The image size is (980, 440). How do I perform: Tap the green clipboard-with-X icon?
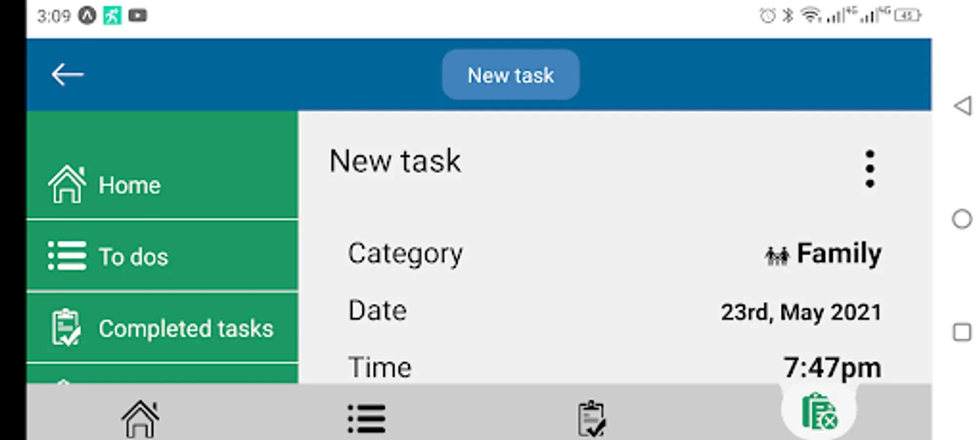point(819,412)
